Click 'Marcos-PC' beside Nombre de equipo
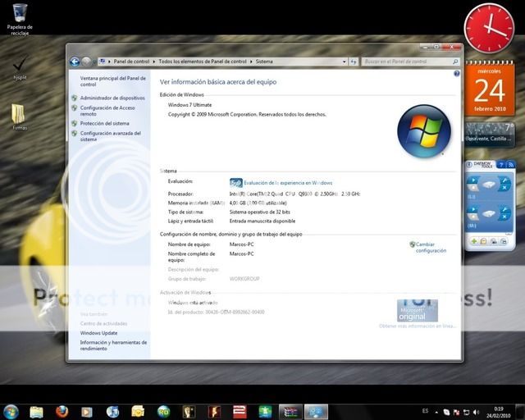This screenshot has width=525, height=420. pos(242,244)
